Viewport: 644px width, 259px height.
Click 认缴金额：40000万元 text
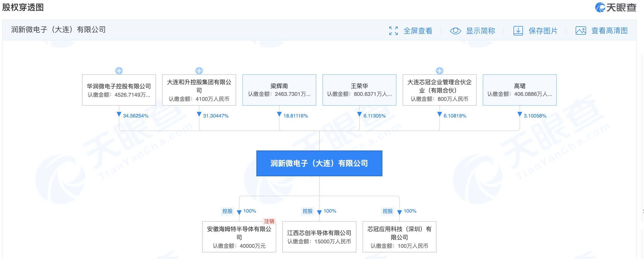239,246
